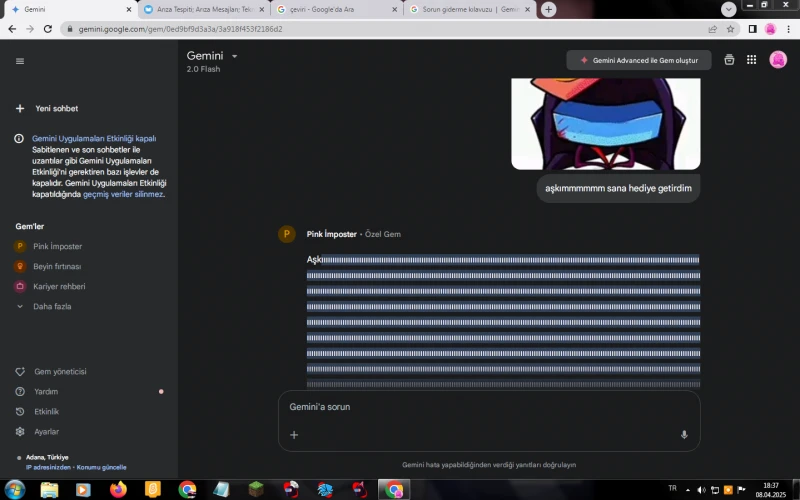Open File Explorer from the taskbar
800x500 pixels.
pos(49,490)
